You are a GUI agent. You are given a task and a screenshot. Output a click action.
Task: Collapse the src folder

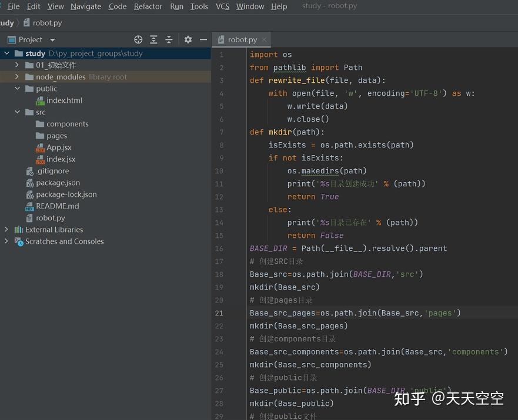[18, 112]
